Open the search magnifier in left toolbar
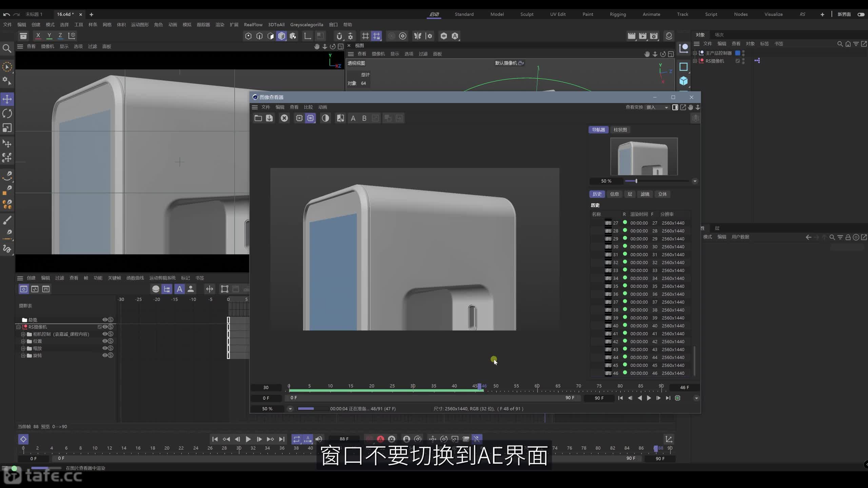This screenshot has height=488, width=868. point(7,48)
